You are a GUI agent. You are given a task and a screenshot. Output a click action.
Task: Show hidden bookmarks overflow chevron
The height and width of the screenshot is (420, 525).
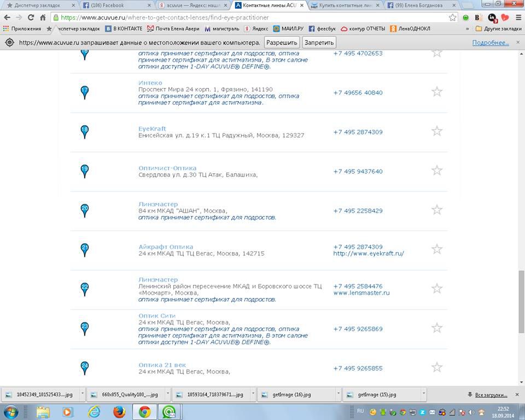point(468,28)
